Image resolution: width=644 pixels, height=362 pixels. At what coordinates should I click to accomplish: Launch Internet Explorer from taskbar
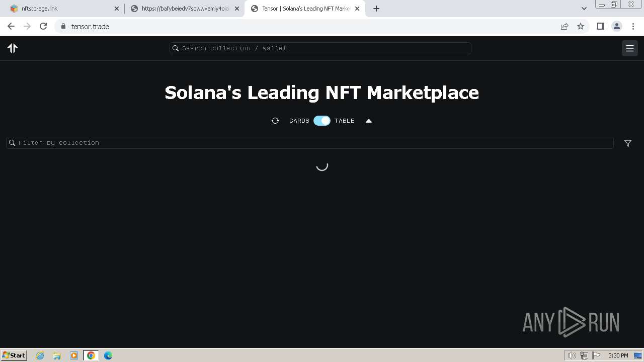click(40, 355)
